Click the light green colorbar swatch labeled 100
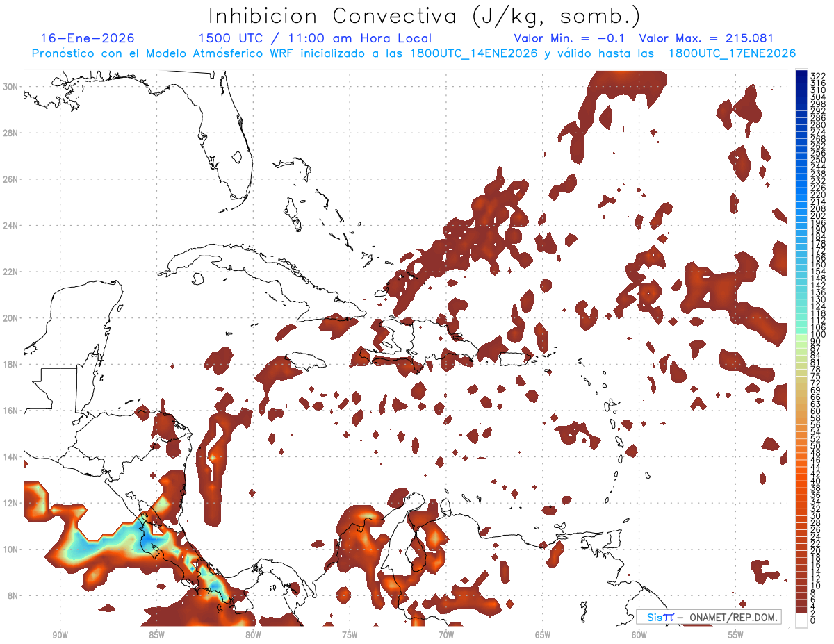 click(801, 336)
